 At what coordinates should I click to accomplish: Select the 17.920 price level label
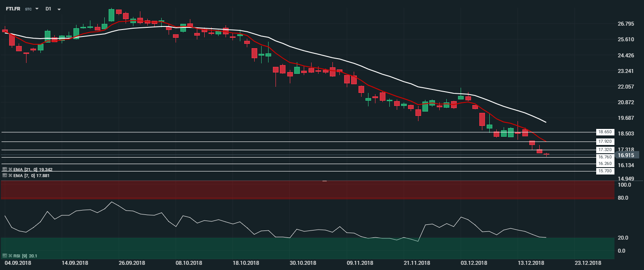604,142
